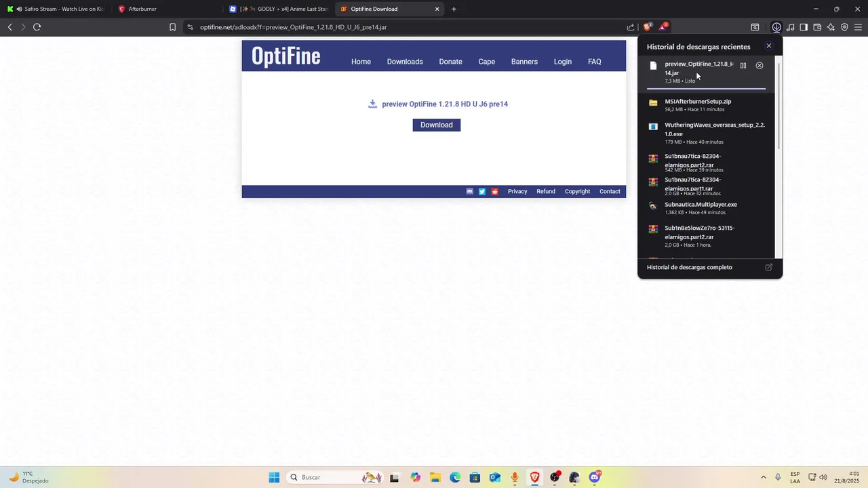
Task: Cancel the preview_OptiFine jar download
Action: 759,66
